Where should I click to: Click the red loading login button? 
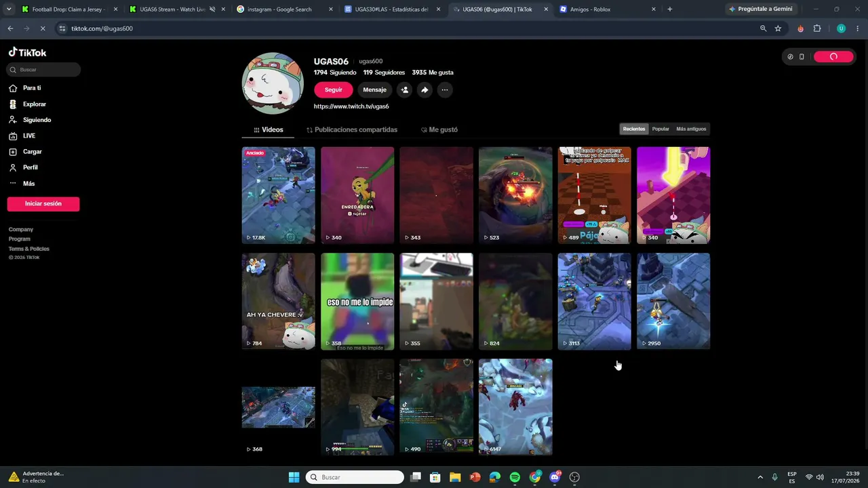(833, 57)
